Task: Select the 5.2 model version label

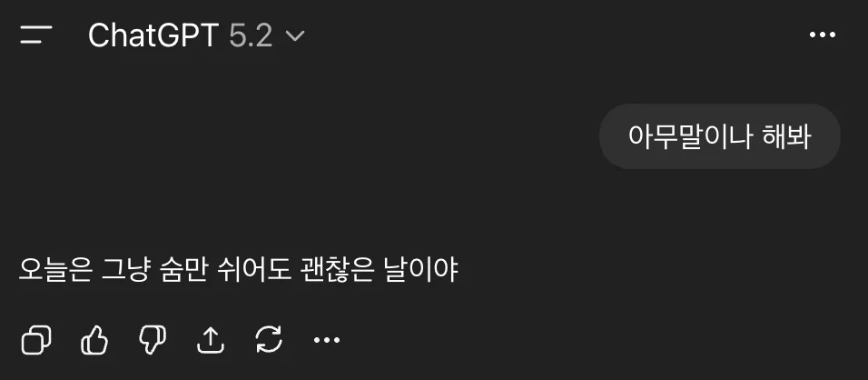Action: point(251,35)
